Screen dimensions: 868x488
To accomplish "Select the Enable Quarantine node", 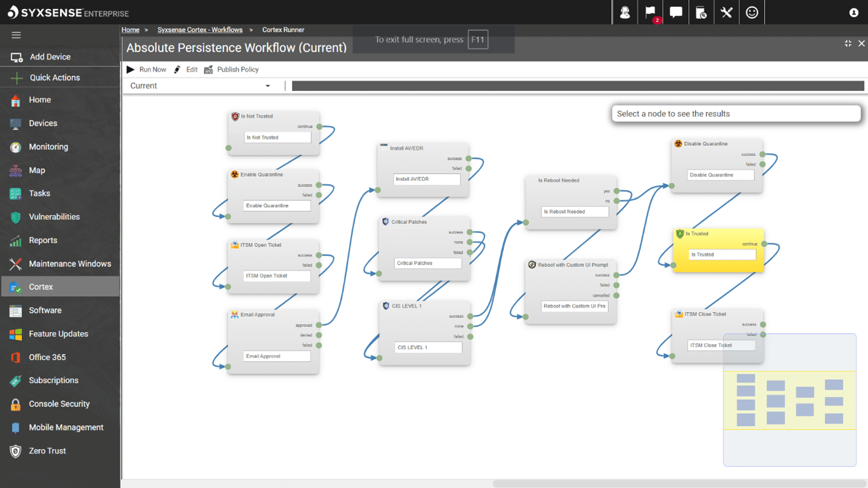I will (273, 197).
